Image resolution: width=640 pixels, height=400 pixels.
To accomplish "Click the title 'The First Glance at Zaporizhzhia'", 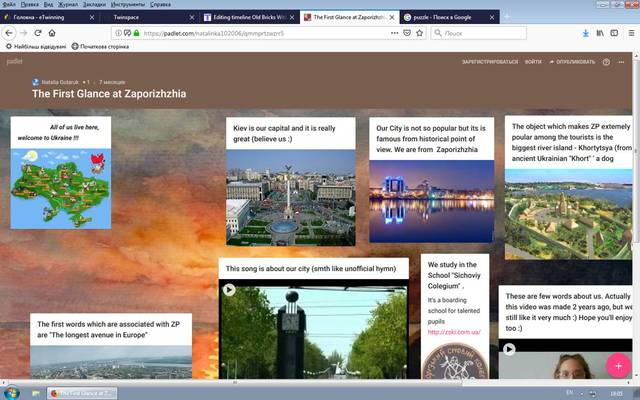I will click(109, 94).
